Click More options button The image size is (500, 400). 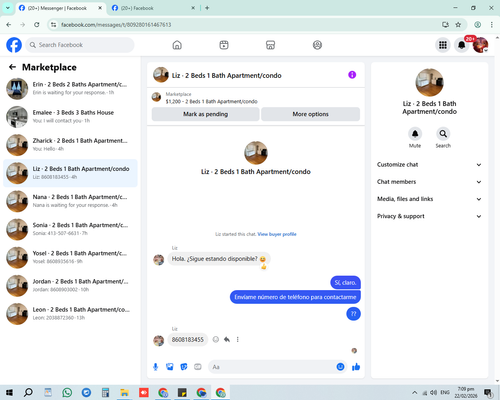coord(310,114)
